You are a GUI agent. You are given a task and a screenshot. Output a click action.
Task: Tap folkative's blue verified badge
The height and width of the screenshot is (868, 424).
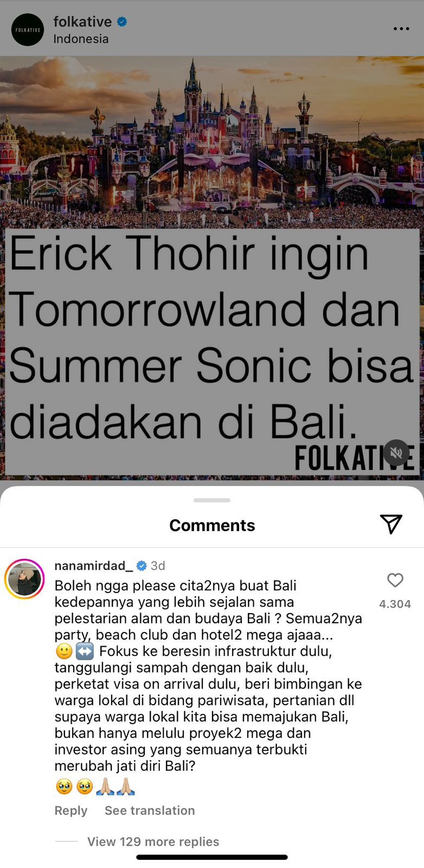coord(122,22)
